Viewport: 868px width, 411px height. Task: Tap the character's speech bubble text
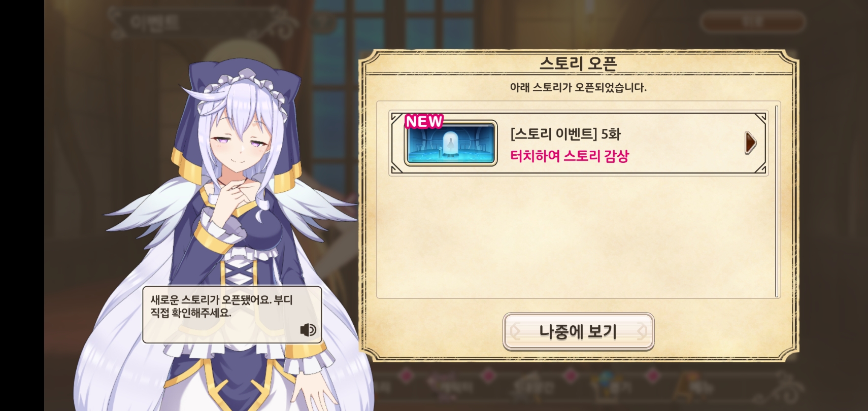coord(221,306)
